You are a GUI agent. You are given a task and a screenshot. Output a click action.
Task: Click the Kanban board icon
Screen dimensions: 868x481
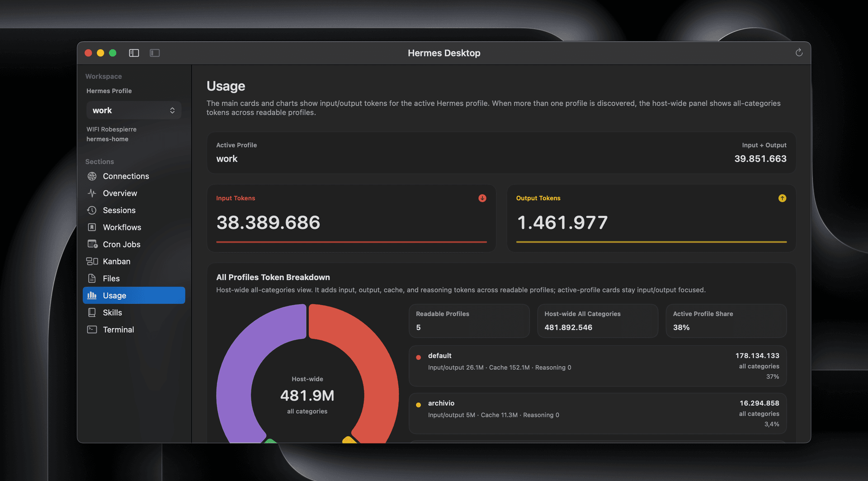[92, 261]
